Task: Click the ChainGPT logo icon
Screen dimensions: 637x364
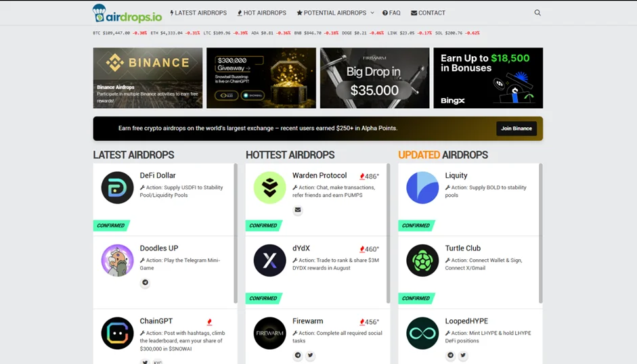Action: pos(117,333)
